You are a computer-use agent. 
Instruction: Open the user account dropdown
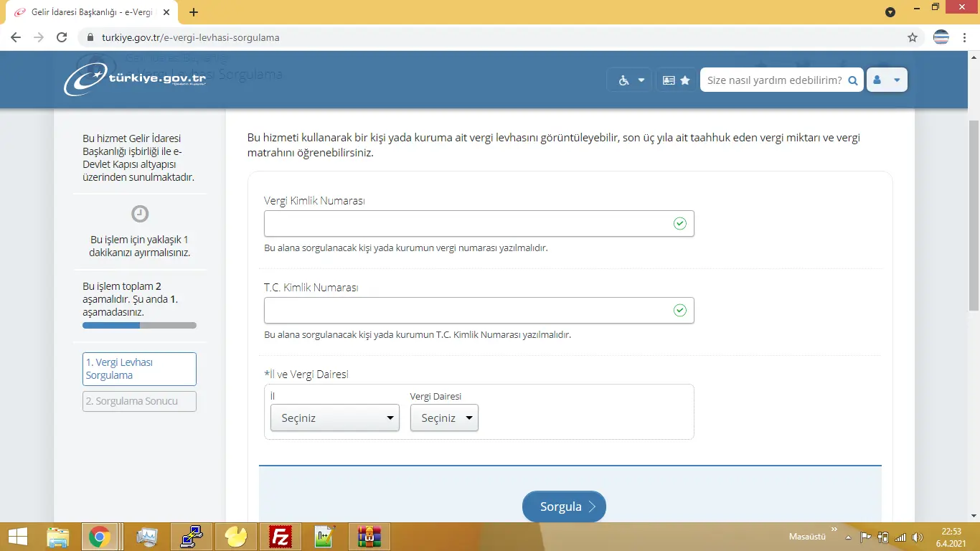pos(887,80)
